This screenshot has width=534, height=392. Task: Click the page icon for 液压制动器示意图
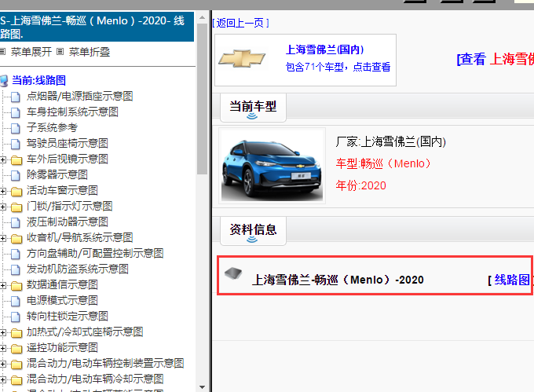click(x=16, y=222)
